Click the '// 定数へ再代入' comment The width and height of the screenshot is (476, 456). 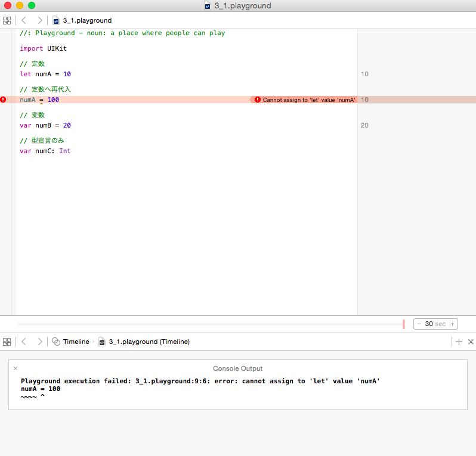[x=45, y=89]
